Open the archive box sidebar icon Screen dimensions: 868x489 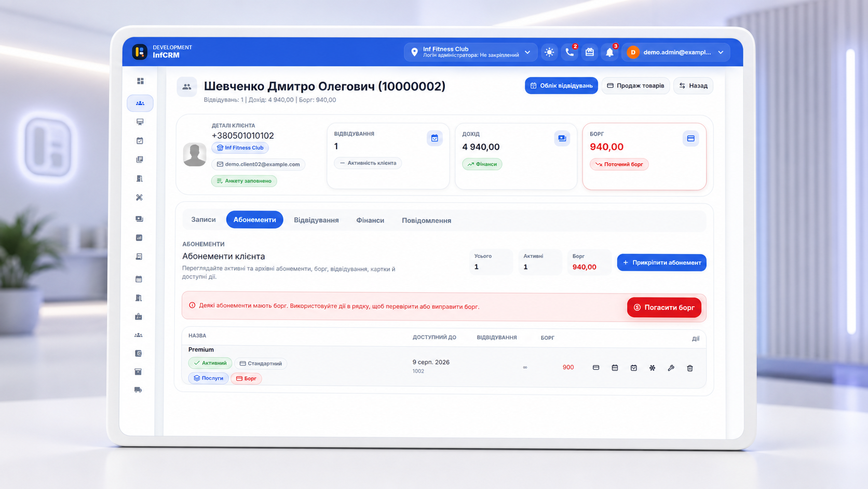tap(138, 372)
